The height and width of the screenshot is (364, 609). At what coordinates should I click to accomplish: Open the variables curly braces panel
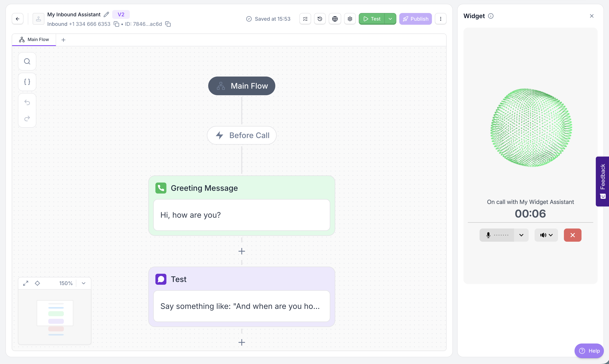pyautogui.click(x=27, y=82)
